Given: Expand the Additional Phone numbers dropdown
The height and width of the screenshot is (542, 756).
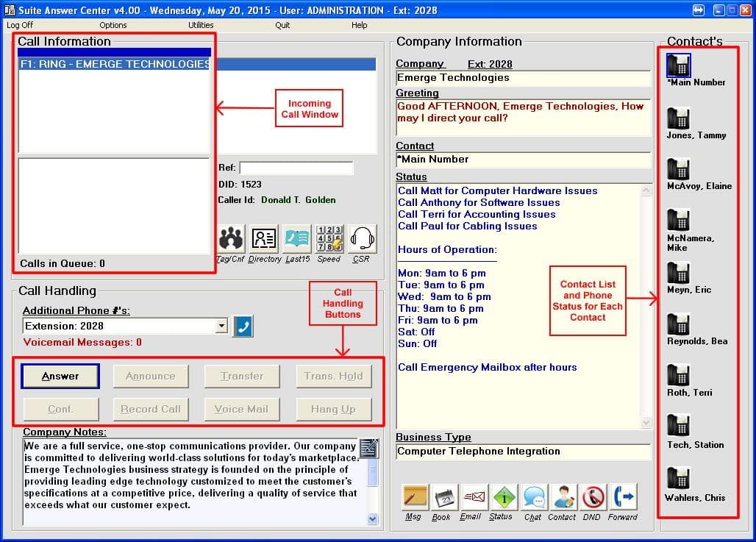Looking at the screenshot, I should point(222,326).
